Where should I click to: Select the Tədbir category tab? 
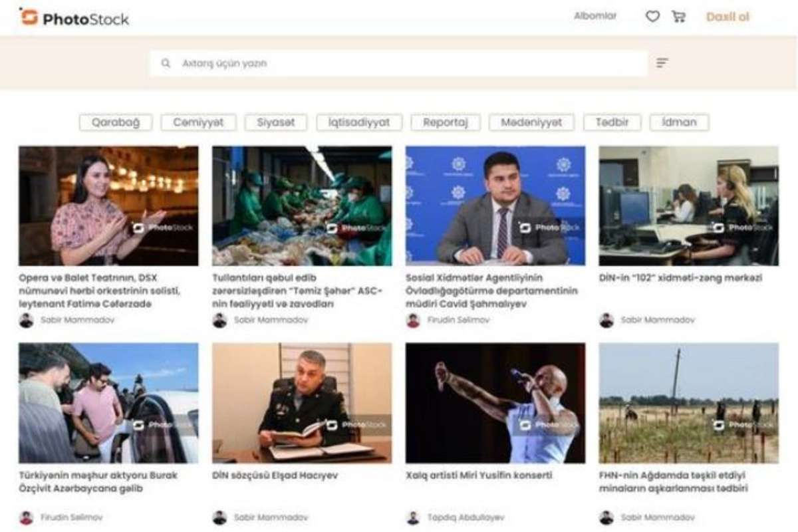pos(612,122)
